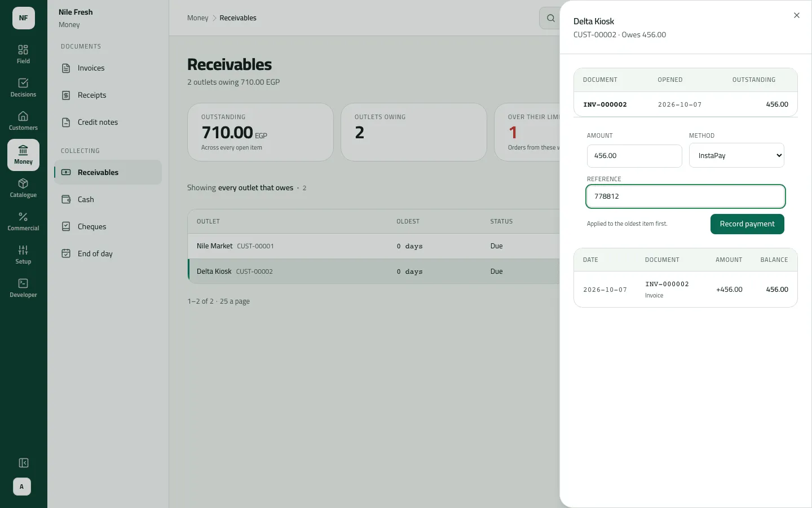Click Money in the breadcrumb
Viewport: 812px width, 508px height.
pos(197,18)
